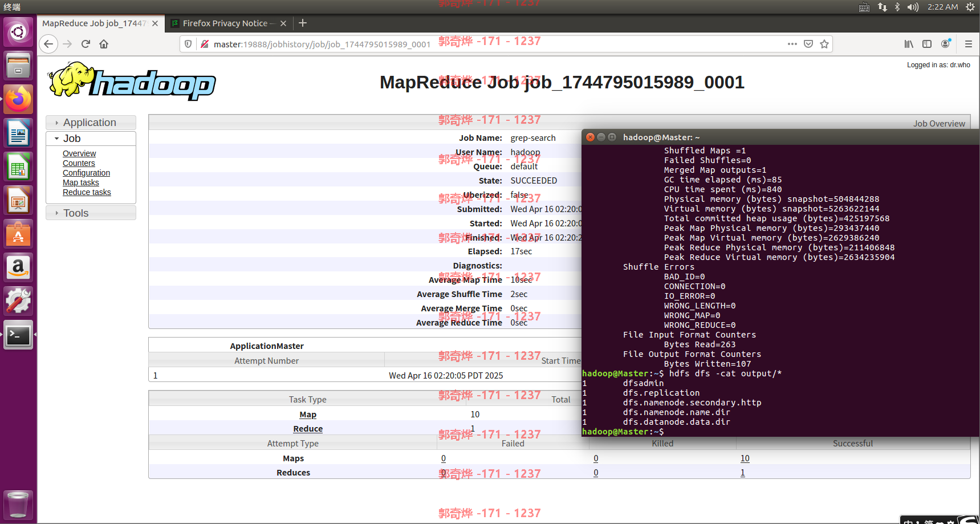Open the Counters link

[x=79, y=163]
